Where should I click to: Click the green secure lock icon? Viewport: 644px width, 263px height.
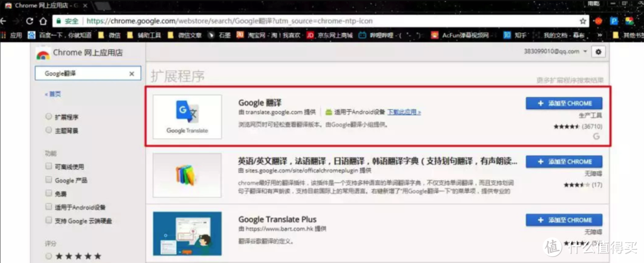click(58, 21)
